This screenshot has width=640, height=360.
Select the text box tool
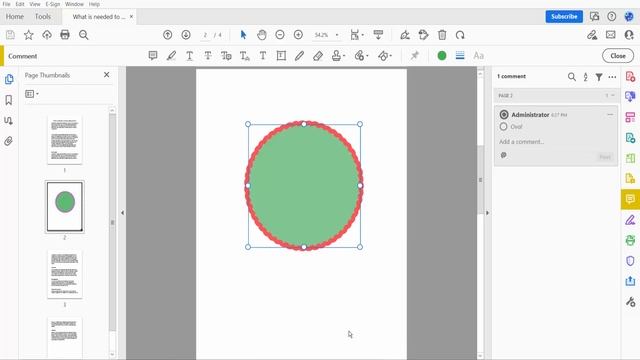[x=281, y=56]
